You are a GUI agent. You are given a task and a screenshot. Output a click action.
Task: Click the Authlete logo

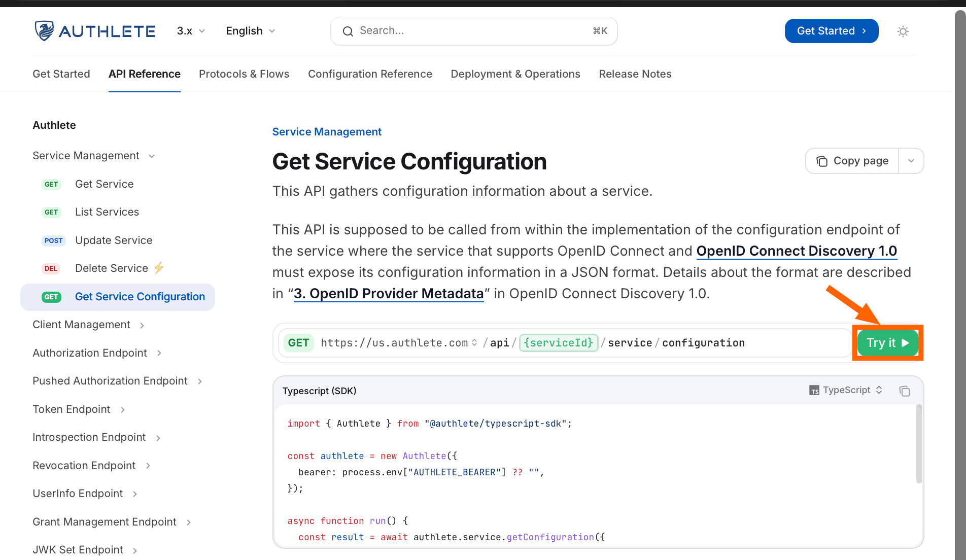(95, 31)
